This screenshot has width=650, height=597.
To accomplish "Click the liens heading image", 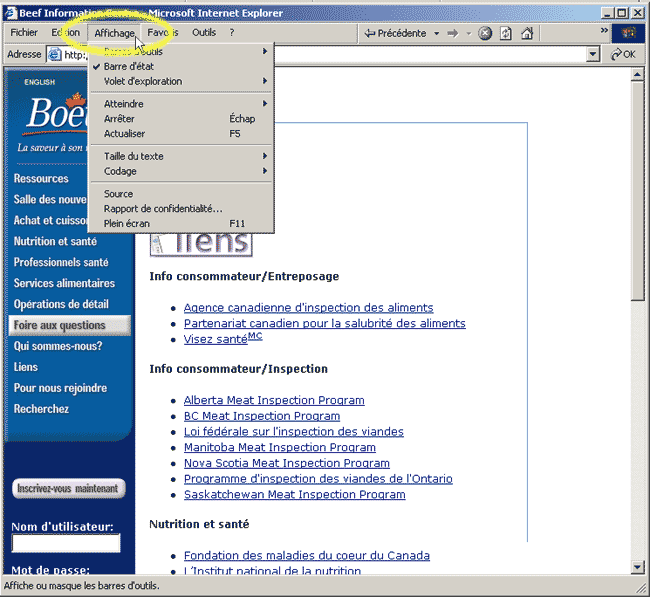I will point(201,244).
